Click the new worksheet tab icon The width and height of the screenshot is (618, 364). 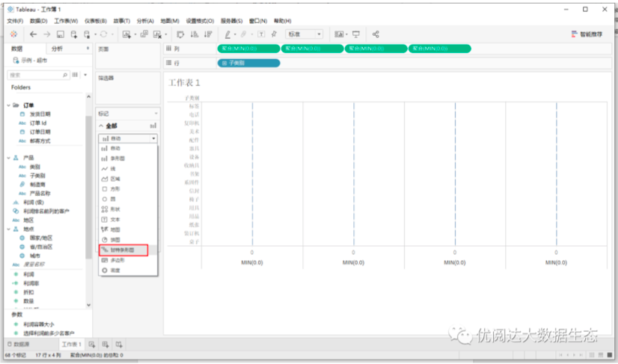pos(92,345)
